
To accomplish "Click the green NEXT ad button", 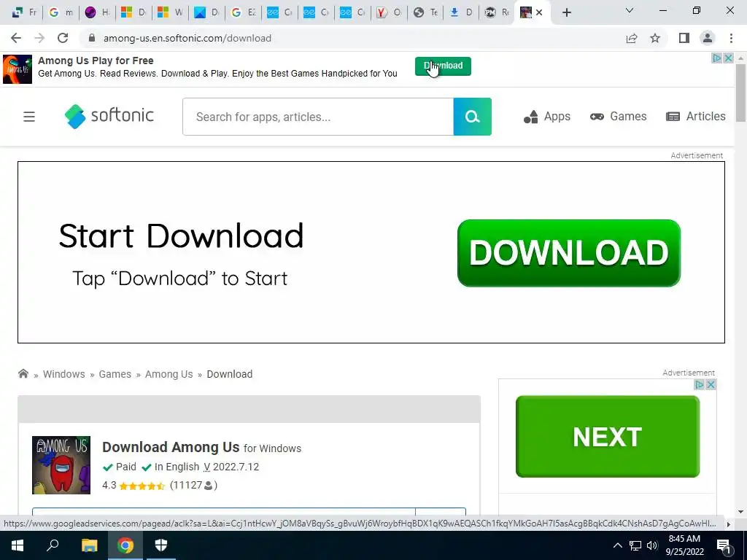I will (608, 436).
